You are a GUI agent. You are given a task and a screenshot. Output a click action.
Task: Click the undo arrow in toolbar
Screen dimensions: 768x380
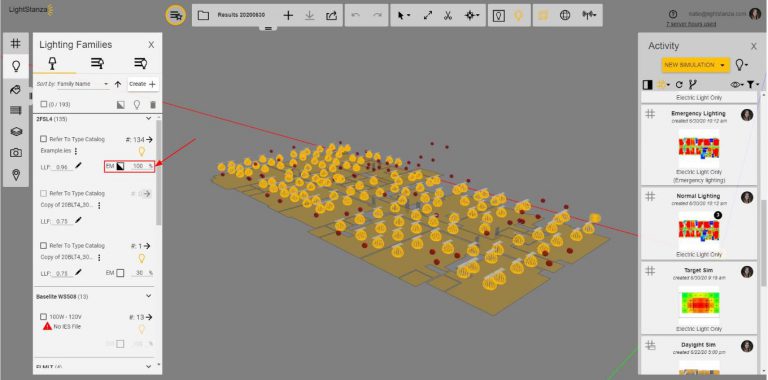(x=356, y=15)
